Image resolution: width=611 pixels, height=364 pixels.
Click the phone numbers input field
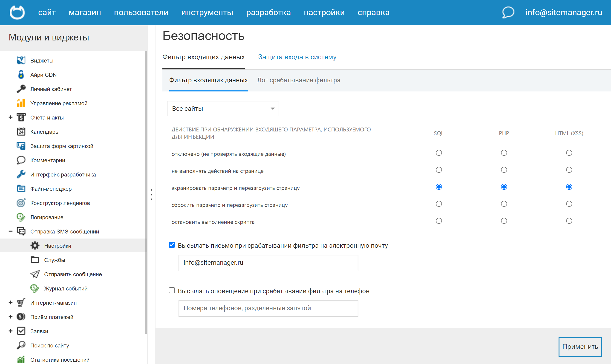268,308
